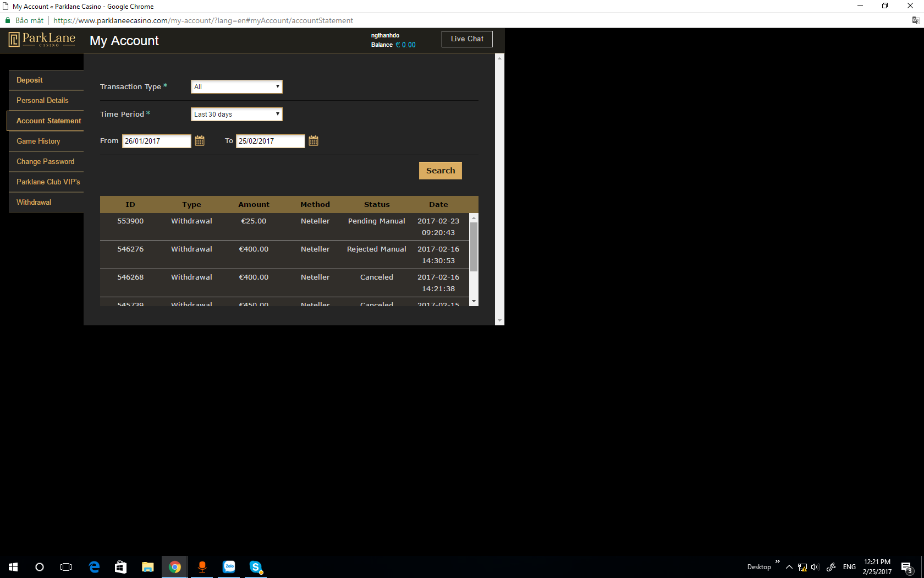The height and width of the screenshot is (578, 924).
Task: Open Parklane Club VIP's page
Action: pyautogui.click(x=46, y=182)
